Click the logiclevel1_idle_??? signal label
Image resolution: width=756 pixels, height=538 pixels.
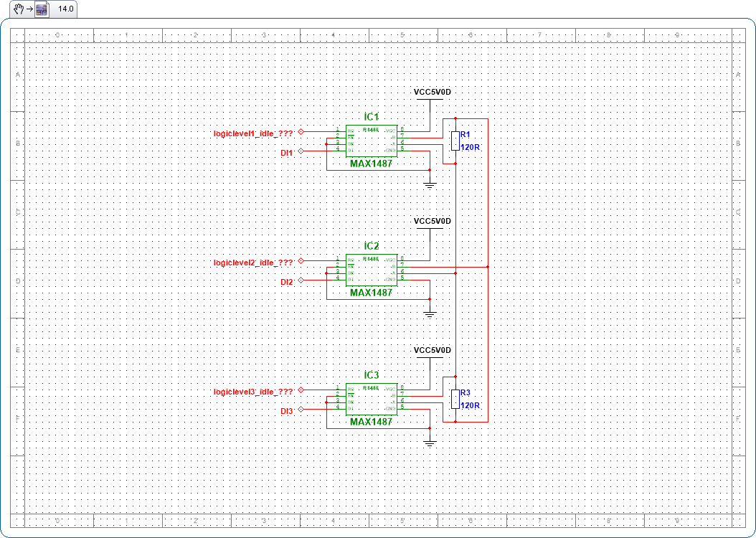pos(254,133)
